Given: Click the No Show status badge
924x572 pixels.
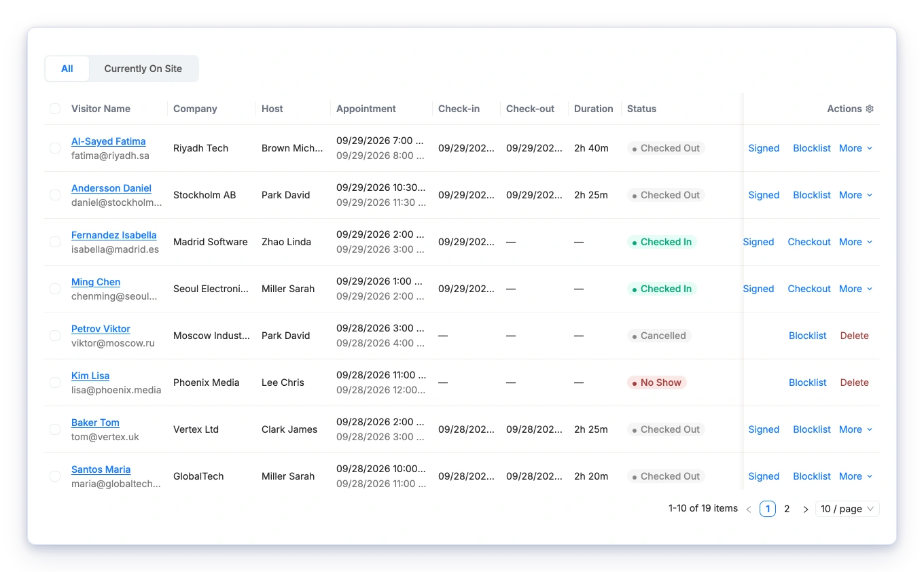Looking at the screenshot, I should (x=657, y=382).
